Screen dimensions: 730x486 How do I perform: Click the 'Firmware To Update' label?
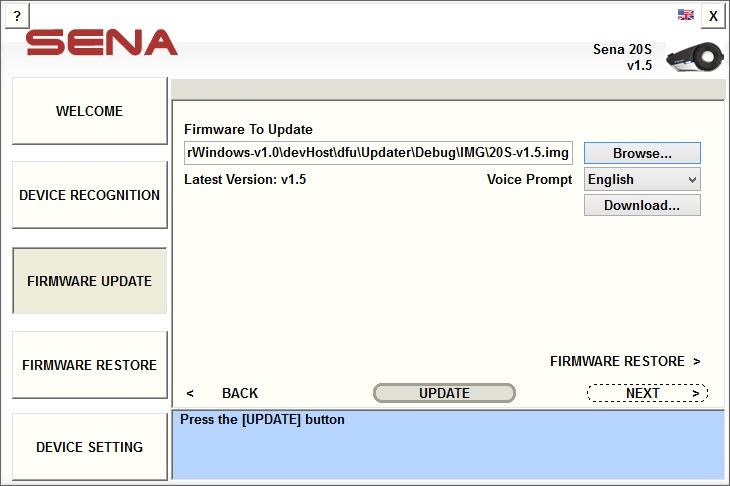(248, 129)
